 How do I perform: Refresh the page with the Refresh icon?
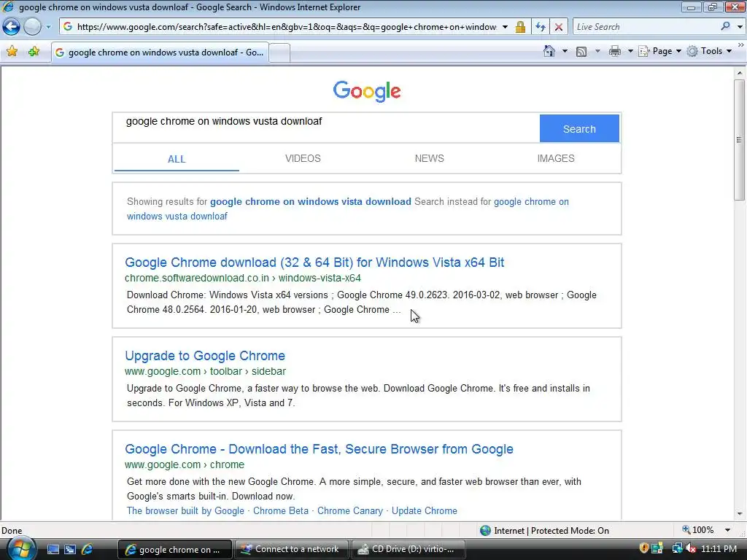coord(541,27)
